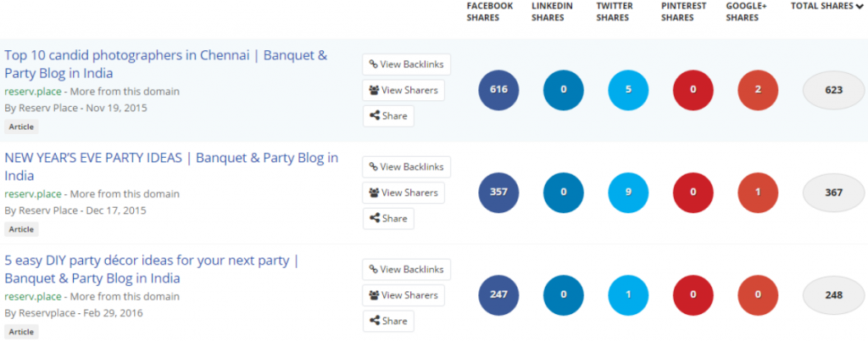Screen dimensions: 868x342
Task: Open NEW YEAR'S EVE PARTY IDEAS link
Action: 171,167
